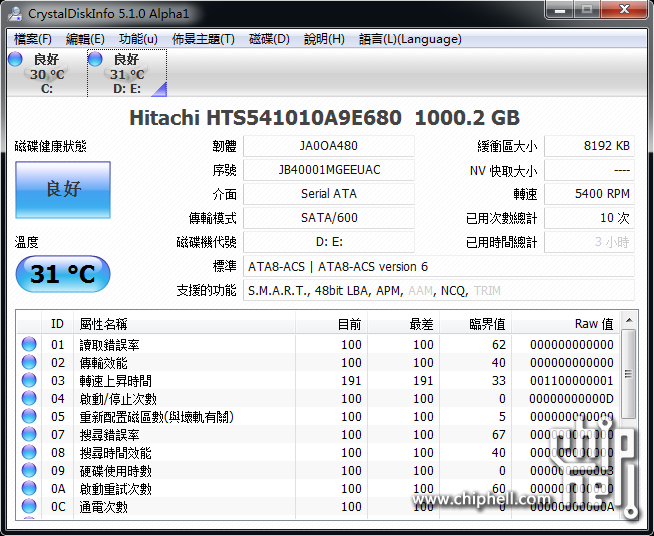Image resolution: width=654 pixels, height=536 pixels.
Task: Click the Serial ATA interface field
Action: pos(329,194)
